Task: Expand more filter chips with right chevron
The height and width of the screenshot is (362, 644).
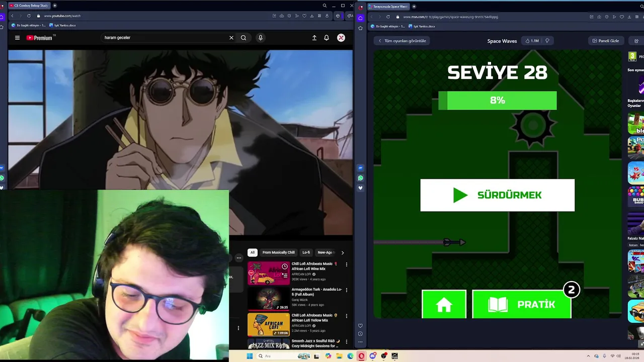Action: pos(343,252)
